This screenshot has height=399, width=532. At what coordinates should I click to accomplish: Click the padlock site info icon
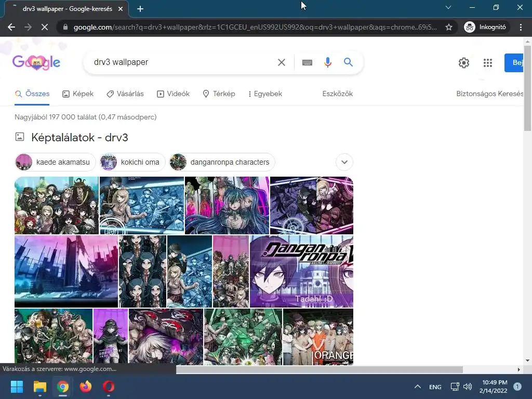pyautogui.click(x=65, y=27)
